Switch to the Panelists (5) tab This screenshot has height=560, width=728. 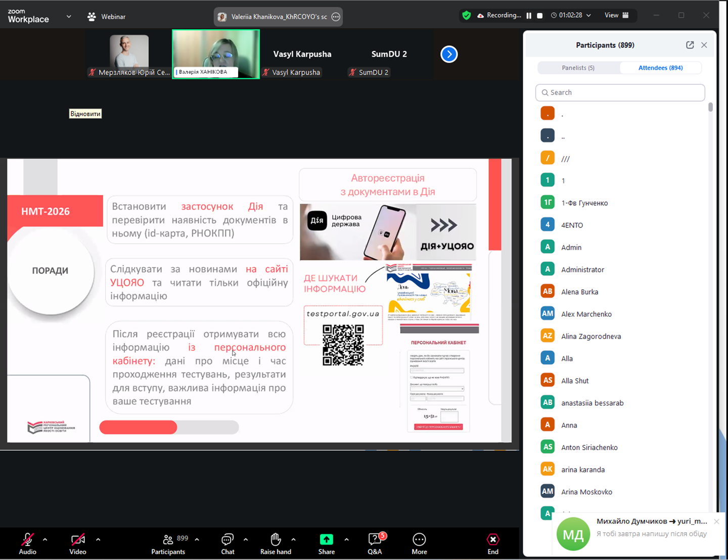[x=578, y=68]
